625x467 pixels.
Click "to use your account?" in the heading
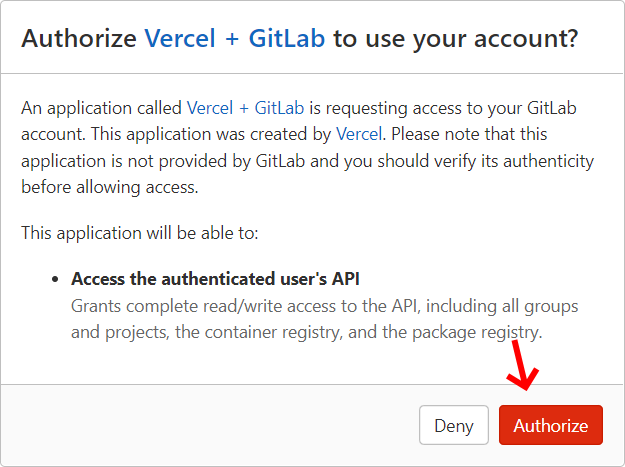click(455, 38)
